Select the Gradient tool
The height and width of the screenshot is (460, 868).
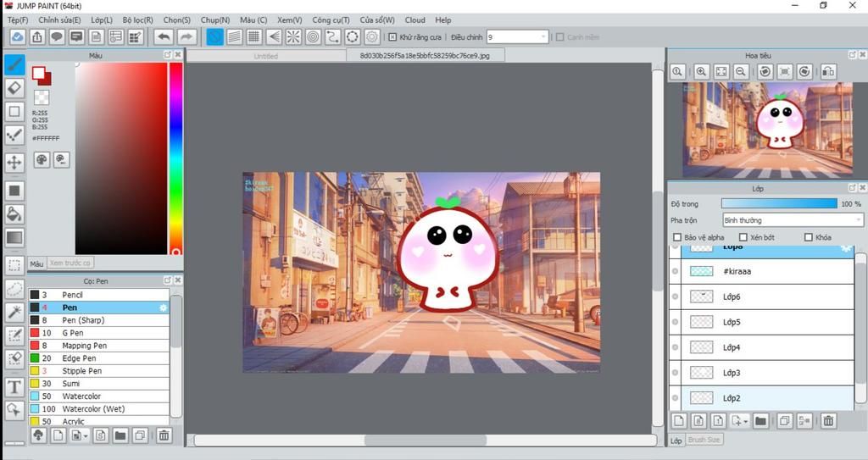(14, 237)
